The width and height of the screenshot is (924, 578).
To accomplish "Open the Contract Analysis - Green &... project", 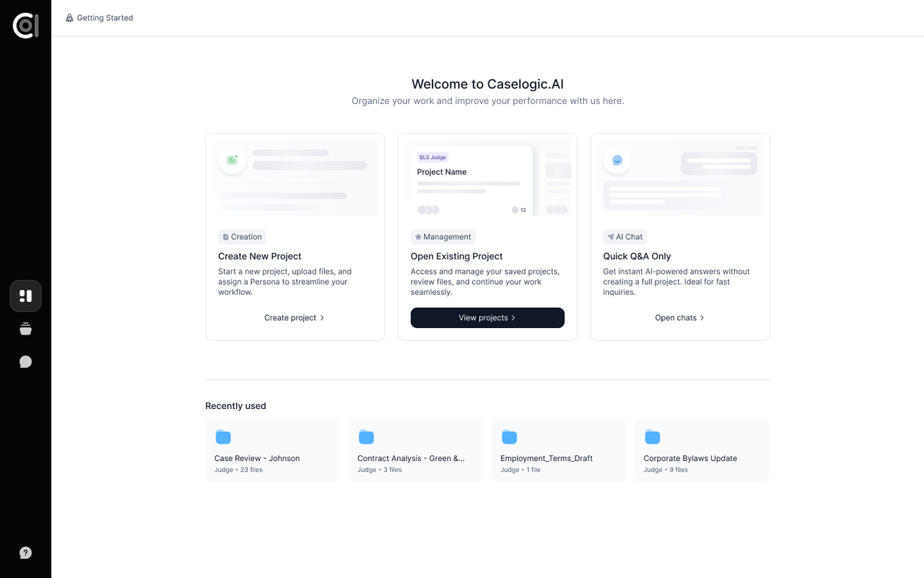I will coord(416,451).
